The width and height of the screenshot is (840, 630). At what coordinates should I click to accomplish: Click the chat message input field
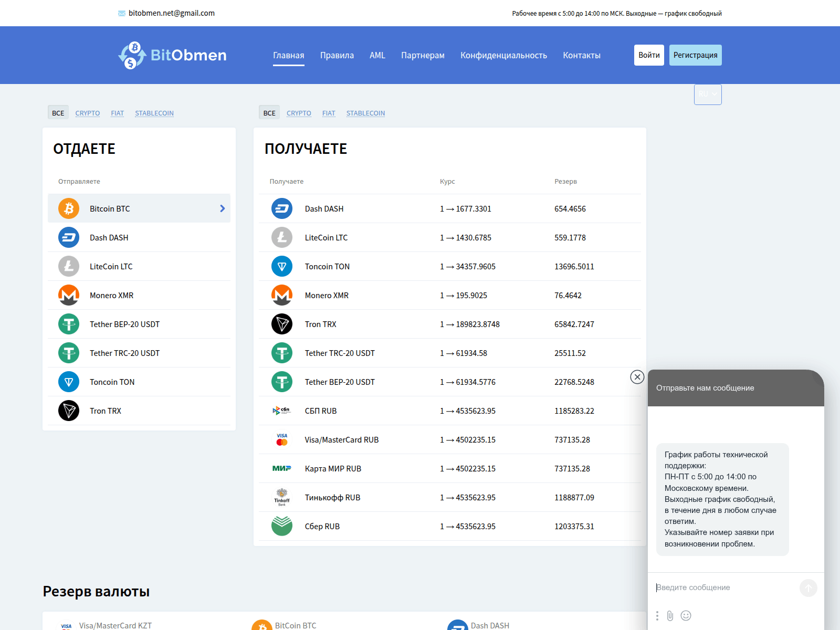[x=725, y=587]
